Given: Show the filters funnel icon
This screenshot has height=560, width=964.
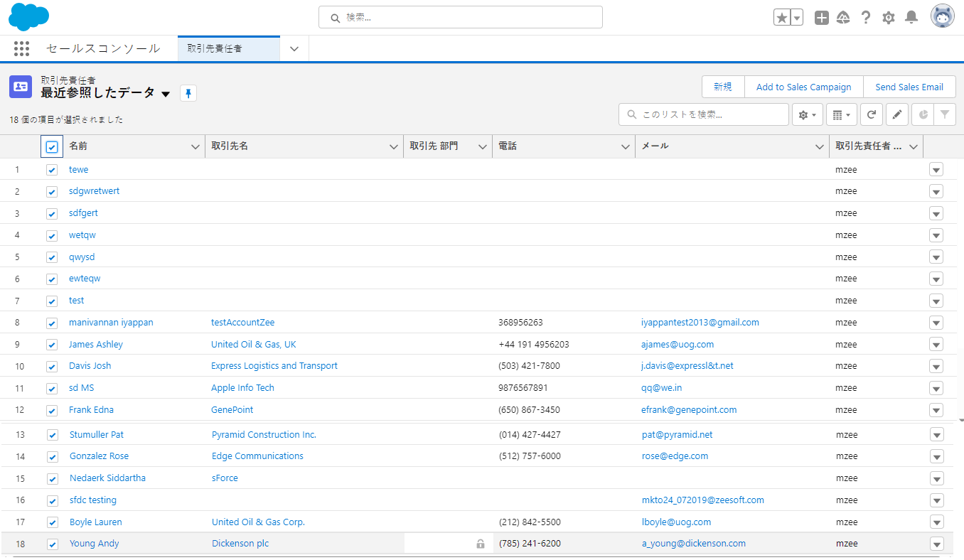Looking at the screenshot, I should pos(945,114).
